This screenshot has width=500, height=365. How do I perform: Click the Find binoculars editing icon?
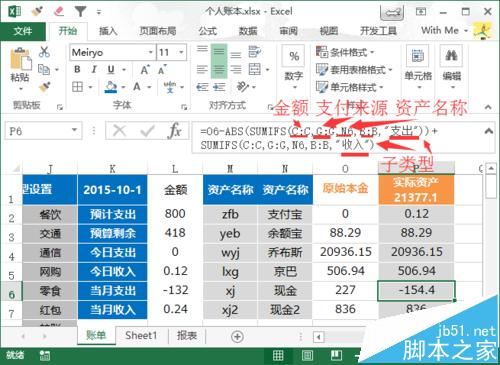pos(451,55)
